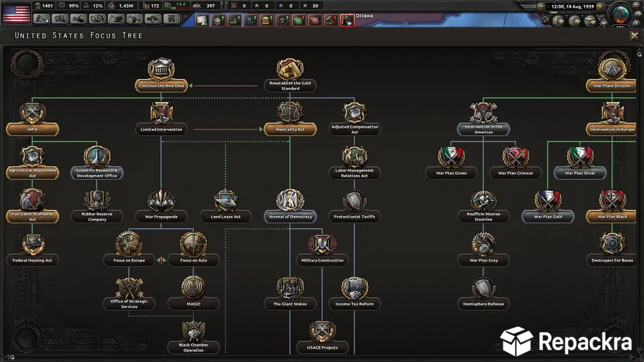
Task: Click the political power value 1401
Action: click(48, 6)
